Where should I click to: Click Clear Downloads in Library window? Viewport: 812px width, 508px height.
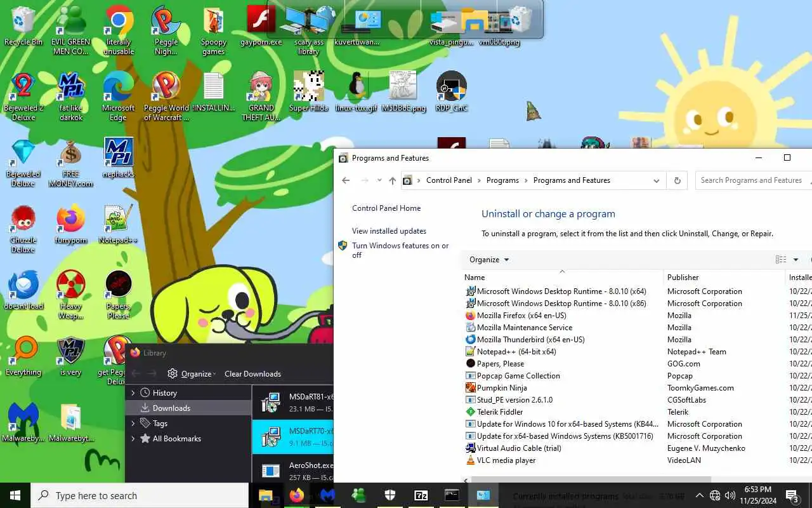[x=252, y=374]
